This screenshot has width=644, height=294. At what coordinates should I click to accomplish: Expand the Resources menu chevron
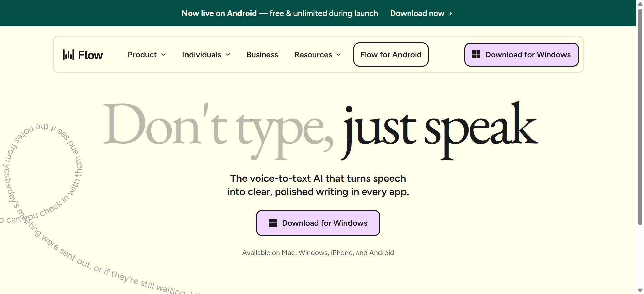coord(339,55)
